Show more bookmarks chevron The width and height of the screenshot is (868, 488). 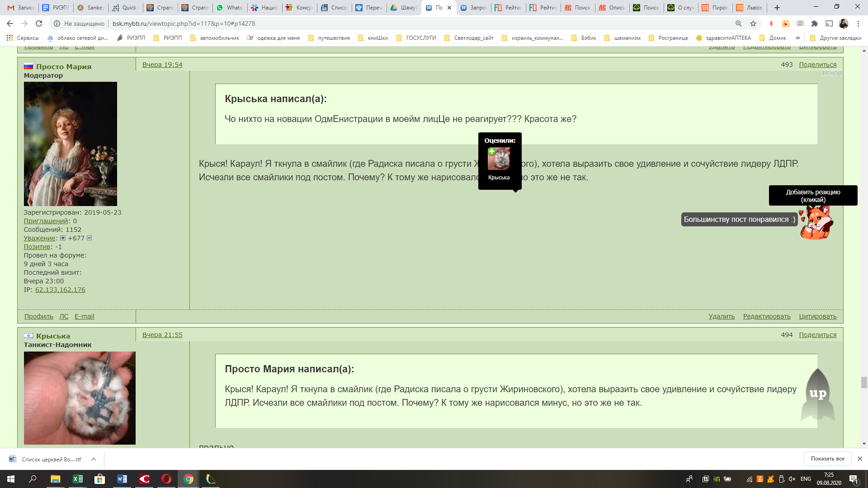(798, 38)
